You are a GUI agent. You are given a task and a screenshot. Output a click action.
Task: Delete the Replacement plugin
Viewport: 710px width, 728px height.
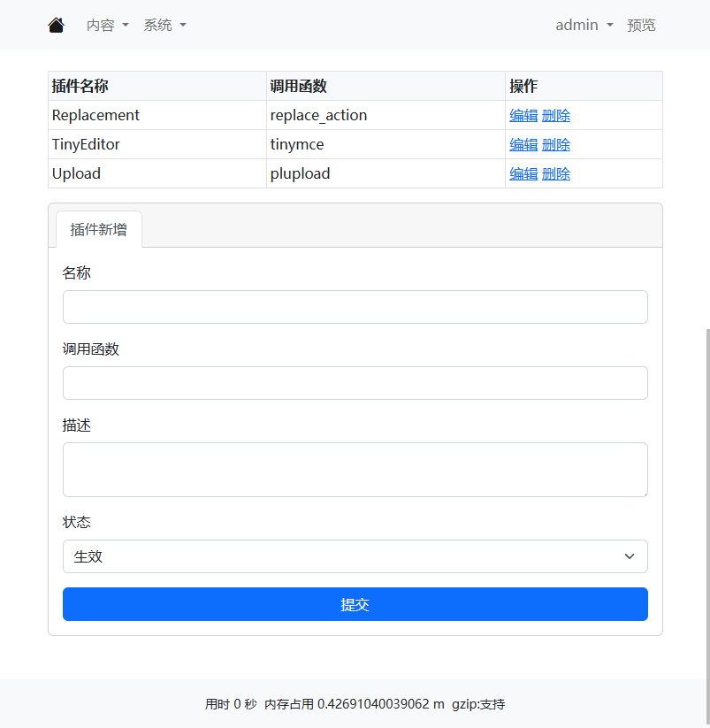click(556, 115)
